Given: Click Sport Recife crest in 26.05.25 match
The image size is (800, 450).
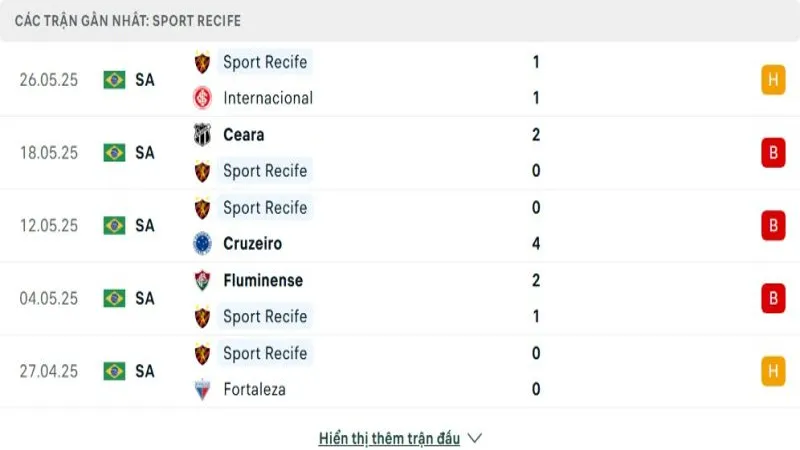Looking at the screenshot, I should tap(203, 62).
